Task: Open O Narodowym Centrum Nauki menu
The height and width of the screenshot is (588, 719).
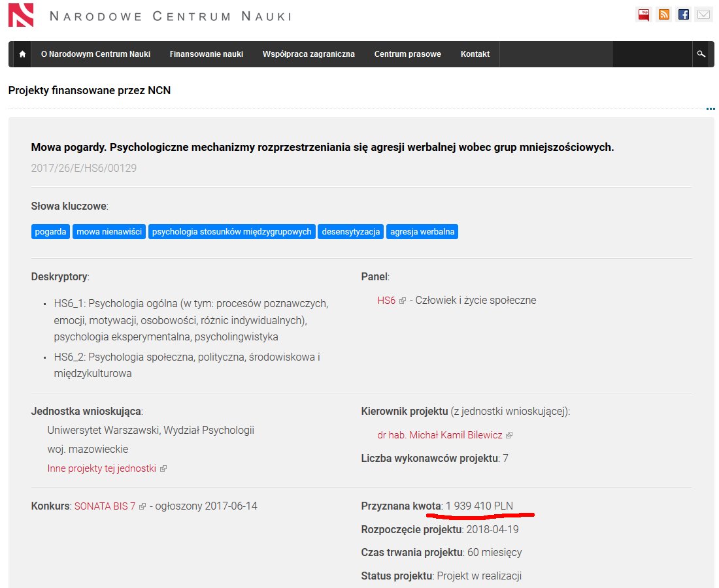Action: 95,54
